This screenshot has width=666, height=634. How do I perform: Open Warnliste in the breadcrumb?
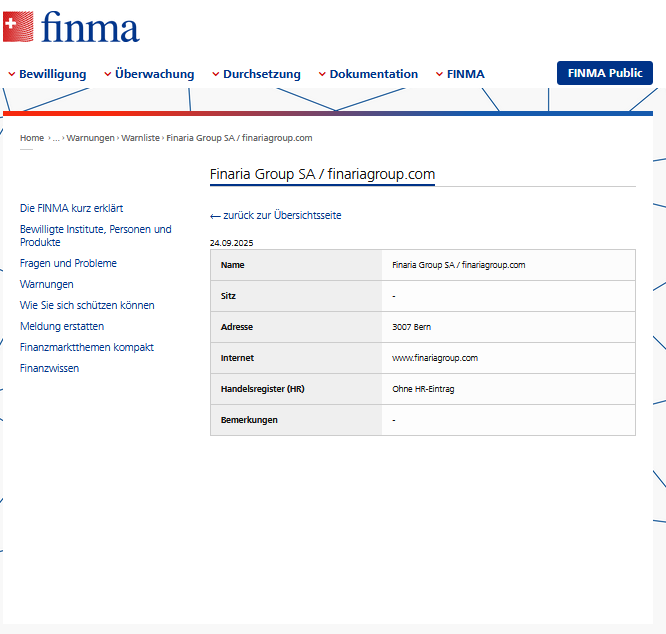click(x=141, y=138)
